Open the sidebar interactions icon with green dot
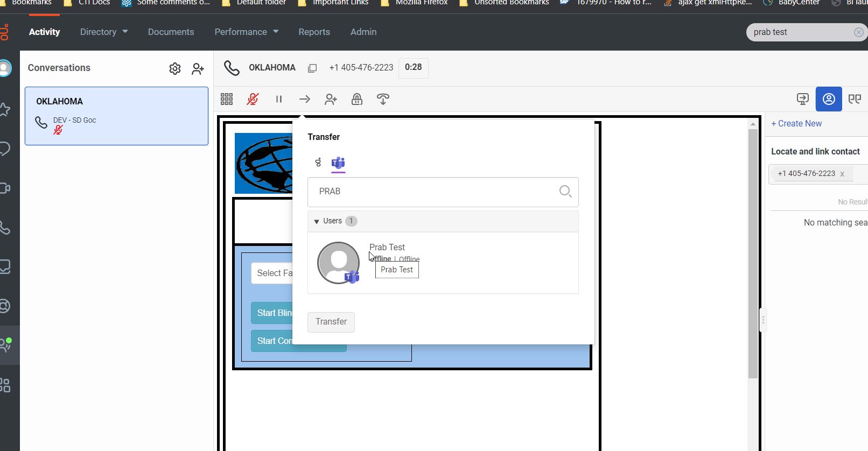This screenshot has height=451, width=868. pyautogui.click(x=6, y=345)
